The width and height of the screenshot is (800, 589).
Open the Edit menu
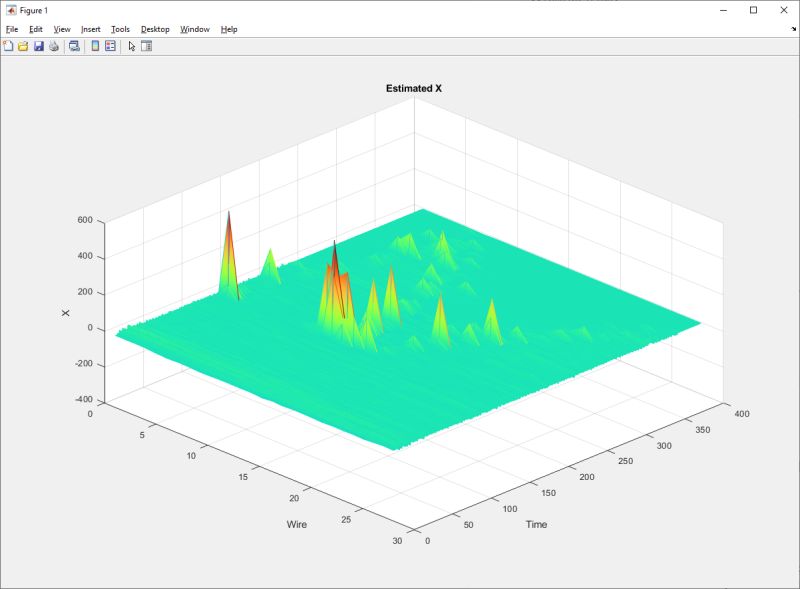34,29
